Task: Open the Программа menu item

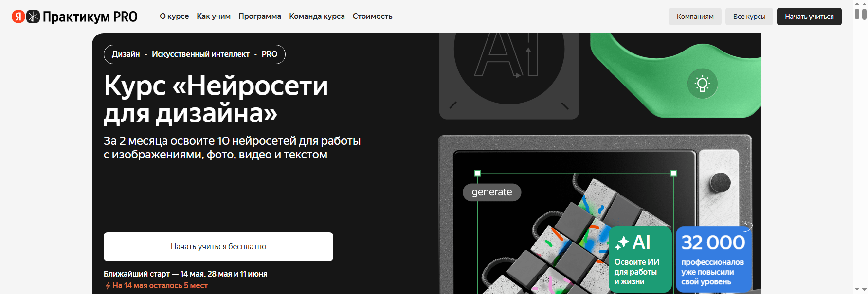Action: (260, 16)
